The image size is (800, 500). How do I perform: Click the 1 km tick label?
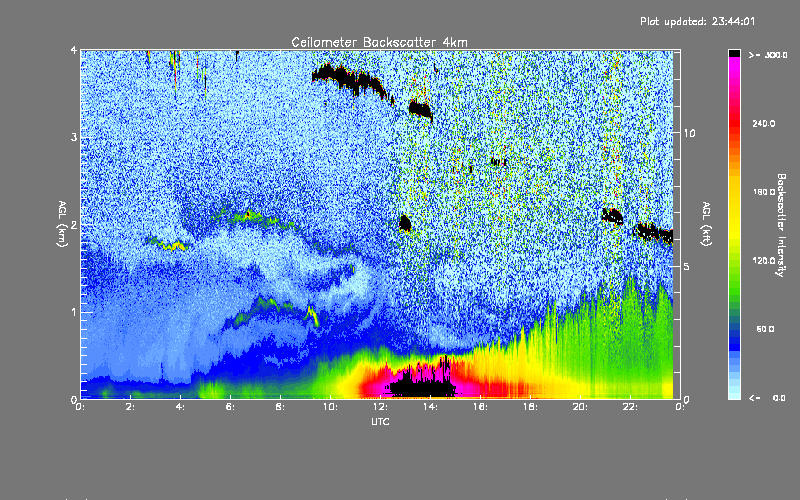74,312
